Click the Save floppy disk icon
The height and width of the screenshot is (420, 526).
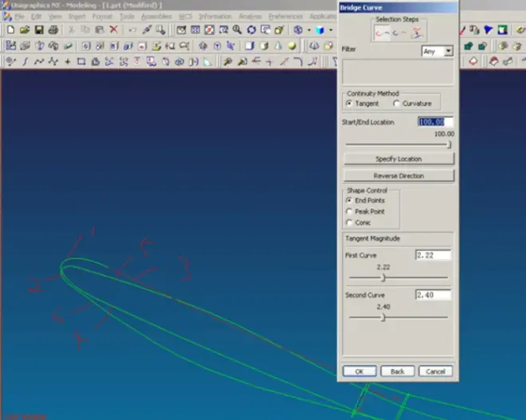39,29
